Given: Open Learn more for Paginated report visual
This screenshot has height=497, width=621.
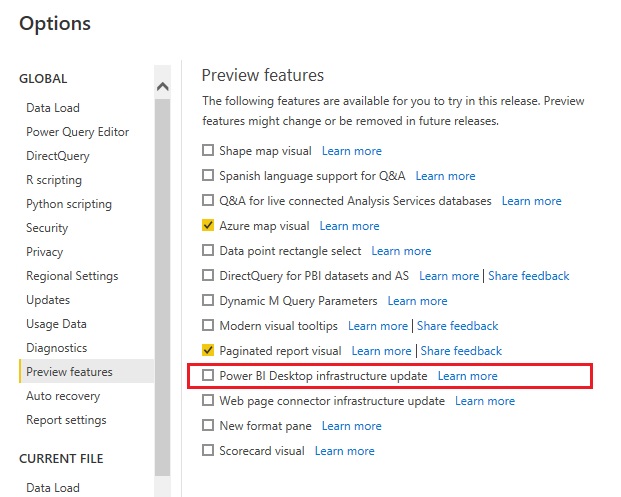Looking at the screenshot, I should click(381, 350).
